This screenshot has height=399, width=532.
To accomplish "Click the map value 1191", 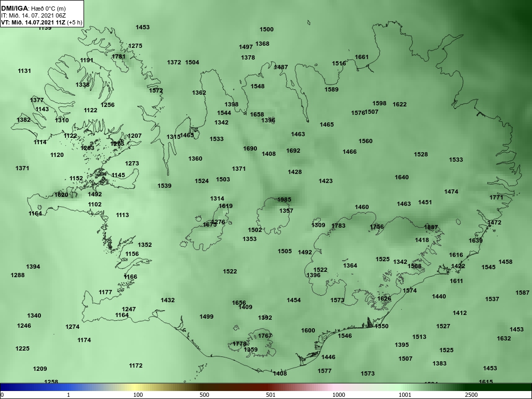I will pyautogui.click(x=87, y=60).
